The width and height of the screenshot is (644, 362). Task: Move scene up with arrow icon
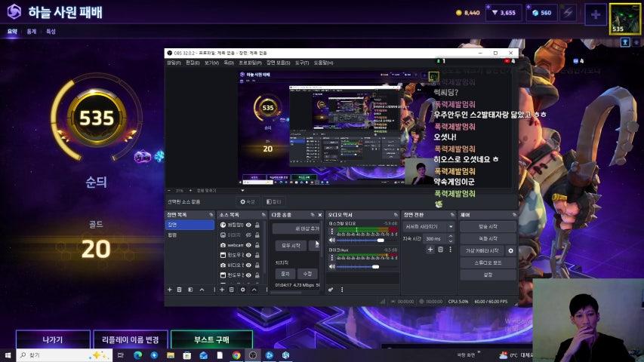[x=202, y=290]
